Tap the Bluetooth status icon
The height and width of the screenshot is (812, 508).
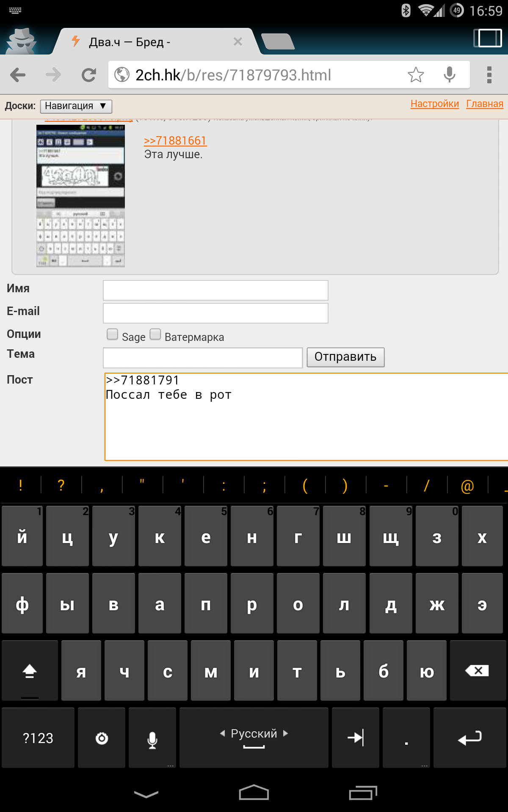(x=406, y=10)
